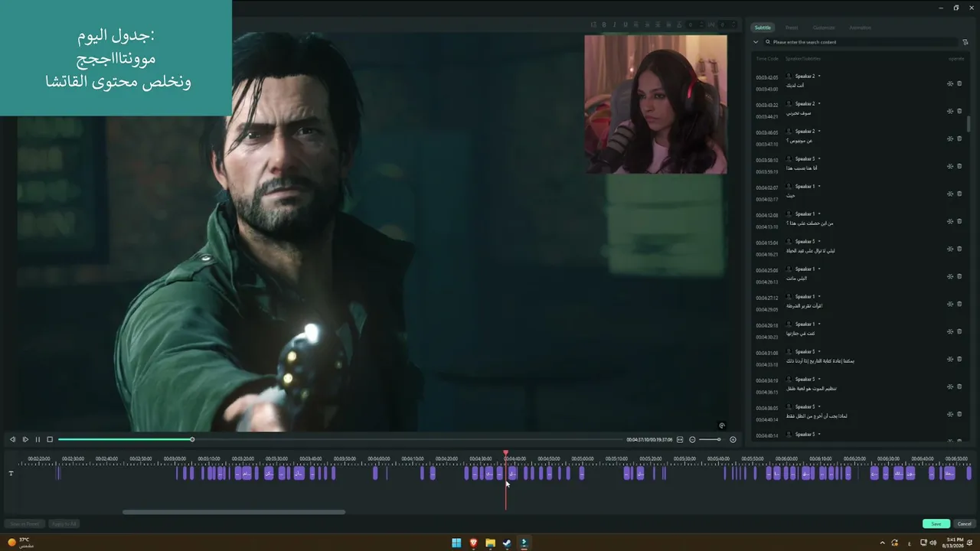Open speaker dropdown for 00:03:42:05 subtitle
The height and width of the screenshot is (551, 980).
[819, 76]
